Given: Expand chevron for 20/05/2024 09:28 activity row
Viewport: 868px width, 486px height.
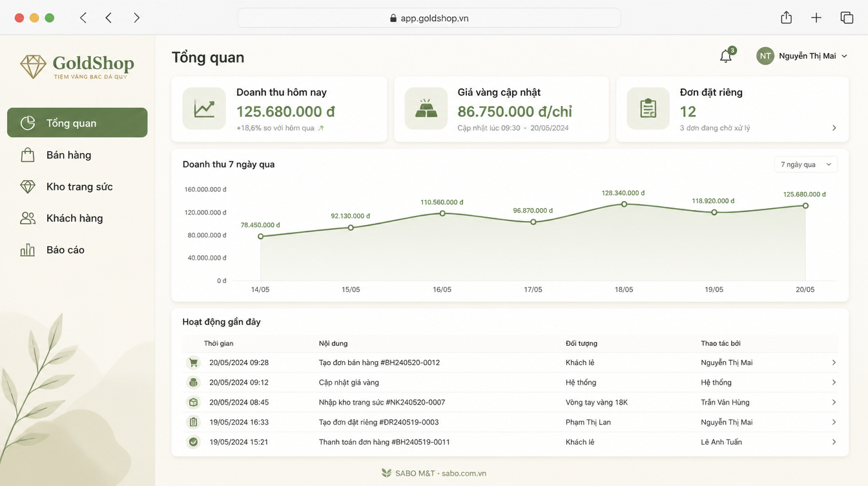Looking at the screenshot, I should pyautogui.click(x=834, y=363).
